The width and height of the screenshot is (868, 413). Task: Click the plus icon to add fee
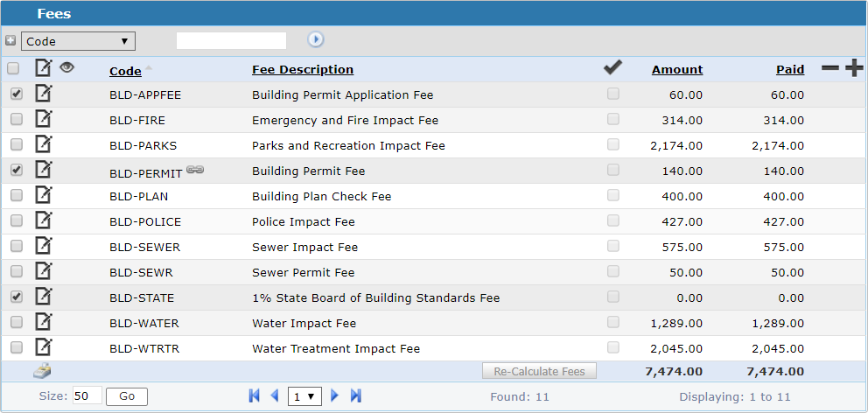(x=853, y=69)
